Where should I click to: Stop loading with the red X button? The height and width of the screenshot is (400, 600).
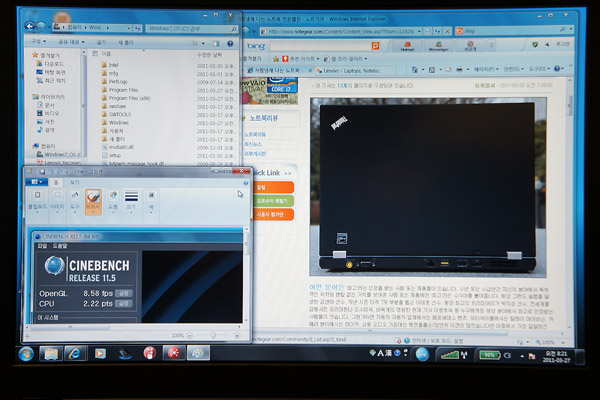point(447,31)
